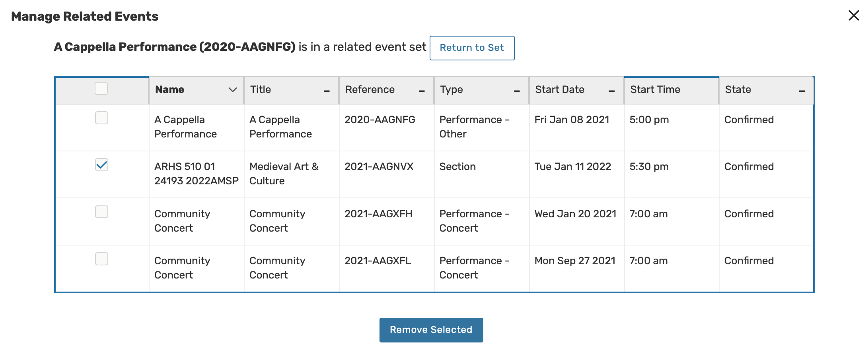This screenshot has height=352, width=868.
Task: Click the State column sort dash icon
Action: click(802, 91)
